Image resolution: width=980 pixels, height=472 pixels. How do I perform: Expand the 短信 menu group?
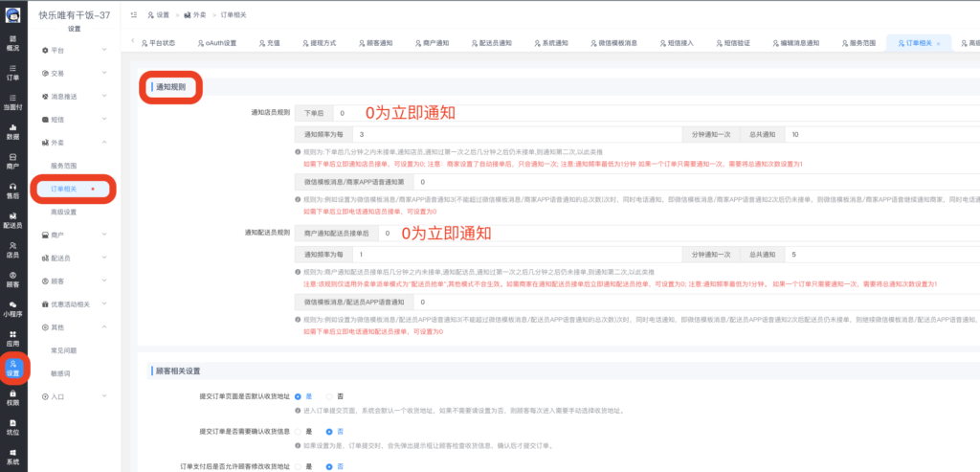click(75, 120)
